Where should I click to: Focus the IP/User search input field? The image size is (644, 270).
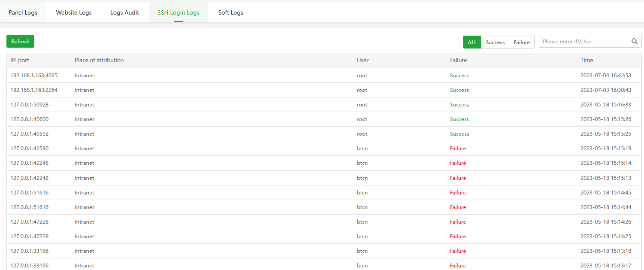[584, 42]
